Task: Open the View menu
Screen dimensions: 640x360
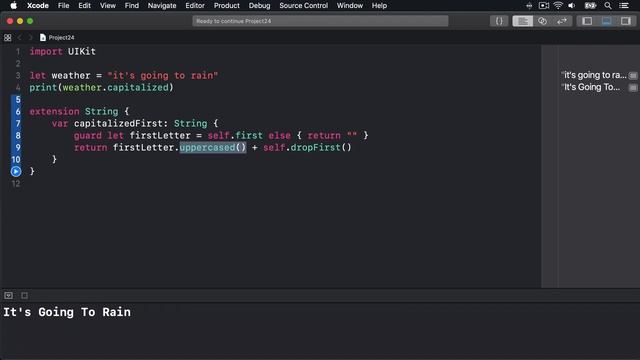Action: tap(108, 6)
